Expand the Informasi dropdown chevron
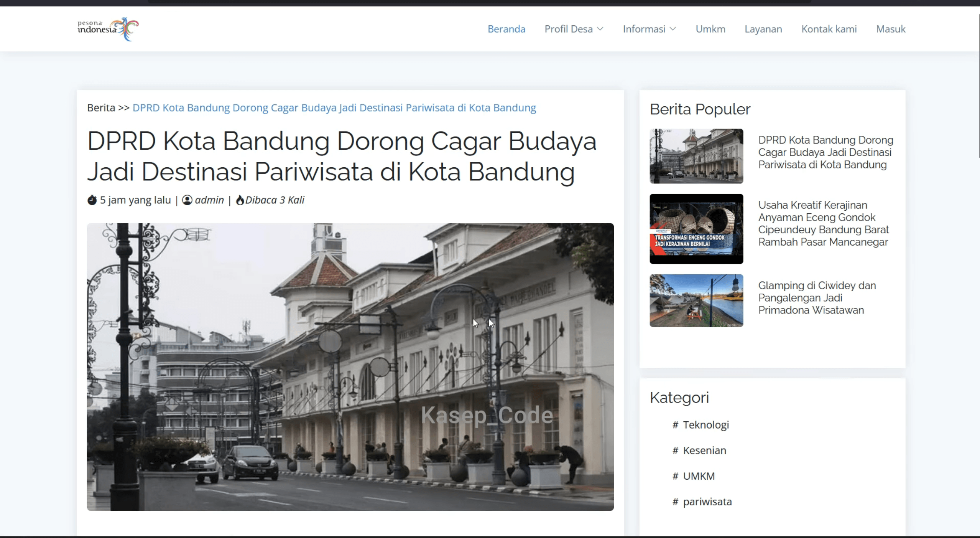 point(673,29)
